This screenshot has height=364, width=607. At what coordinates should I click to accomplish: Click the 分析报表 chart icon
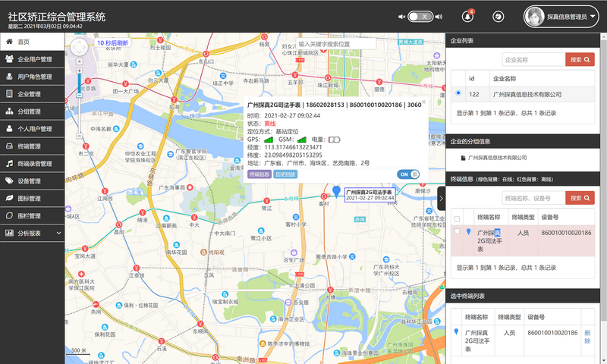[9, 233]
